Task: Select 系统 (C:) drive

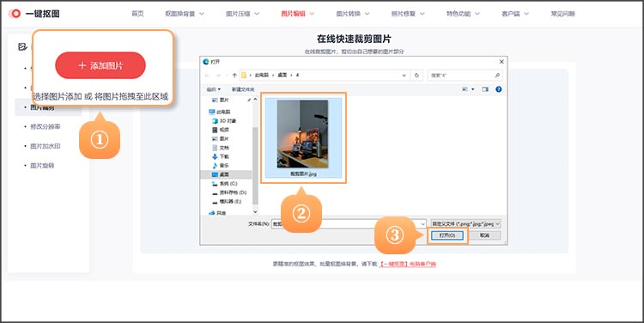Action: click(x=225, y=184)
